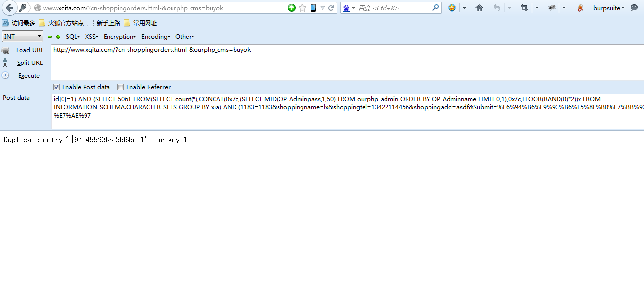
Task: Open the 访问最多 bookmark
Action: click(x=19, y=23)
